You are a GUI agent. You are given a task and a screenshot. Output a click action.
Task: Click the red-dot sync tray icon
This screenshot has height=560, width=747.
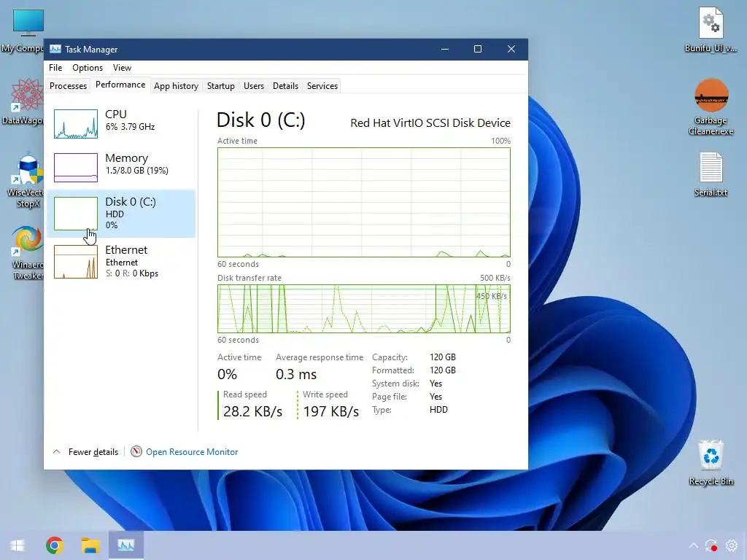(x=711, y=545)
